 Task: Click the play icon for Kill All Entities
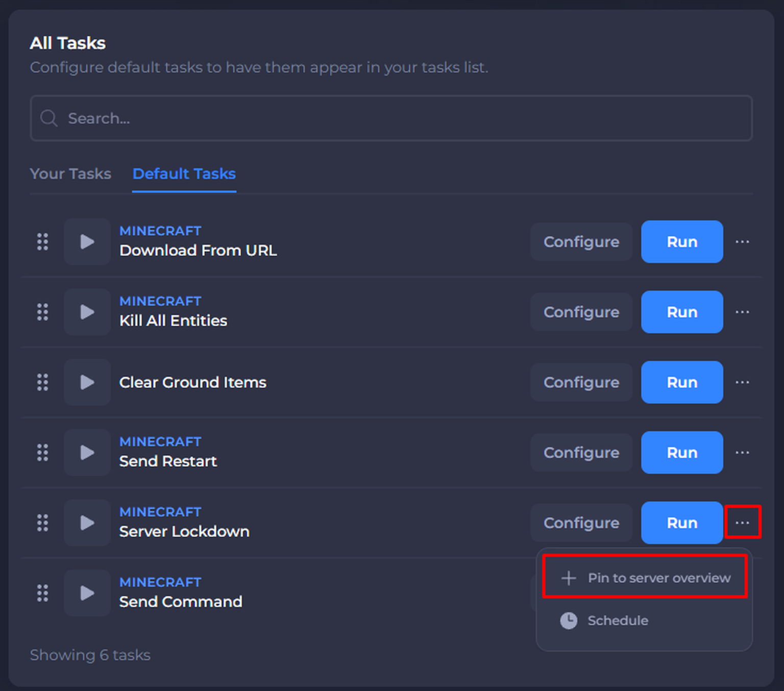click(x=87, y=312)
